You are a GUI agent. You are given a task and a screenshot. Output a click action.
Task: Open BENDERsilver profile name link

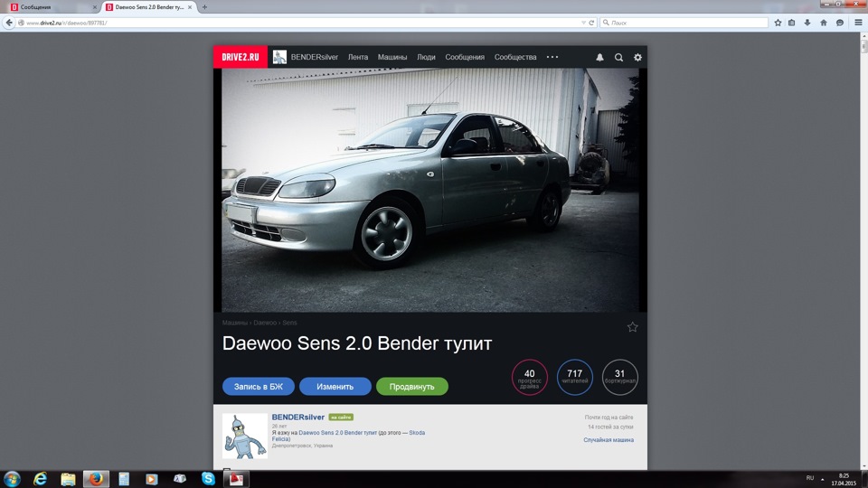point(297,418)
